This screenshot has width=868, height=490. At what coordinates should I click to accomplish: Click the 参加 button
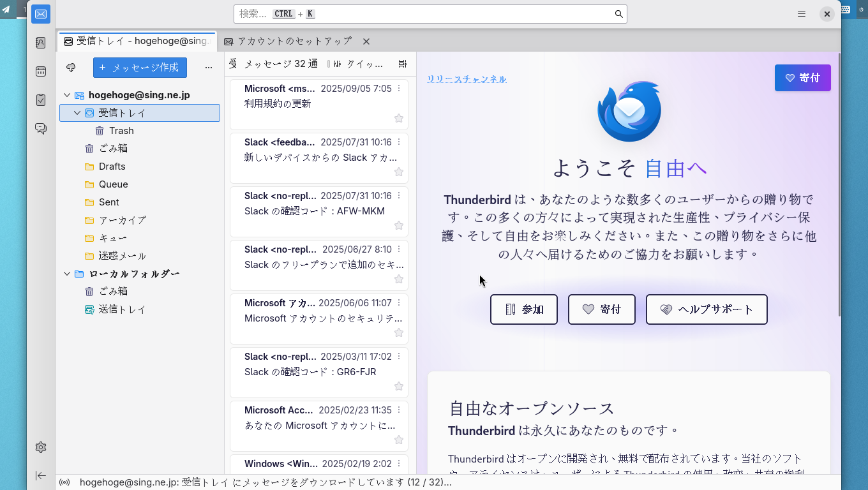pos(524,309)
